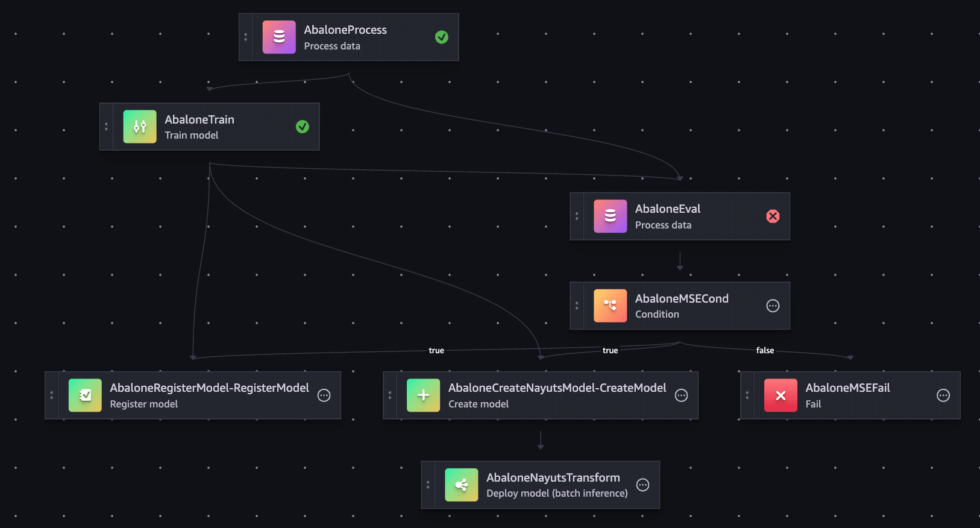Click 'Process data' under AbaloneProcess
The height and width of the screenshot is (528, 980).
(332, 46)
